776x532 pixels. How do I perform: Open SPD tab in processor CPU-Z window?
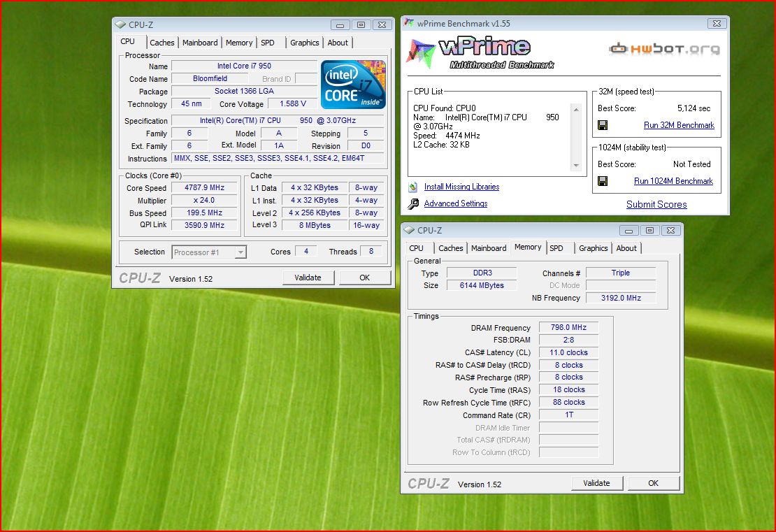click(x=268, y=43)
